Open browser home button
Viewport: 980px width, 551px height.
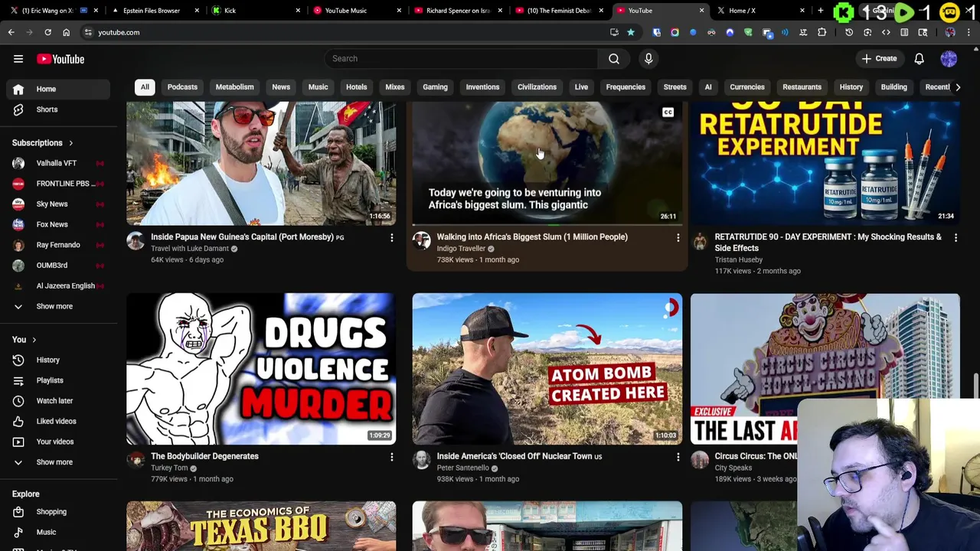(x=66, y=32)
